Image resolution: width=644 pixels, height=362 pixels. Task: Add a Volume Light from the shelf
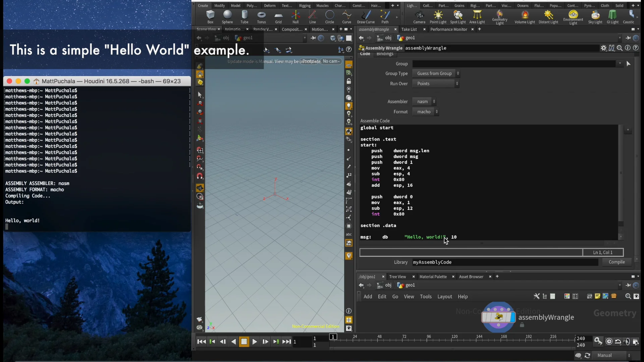point(525,17)
